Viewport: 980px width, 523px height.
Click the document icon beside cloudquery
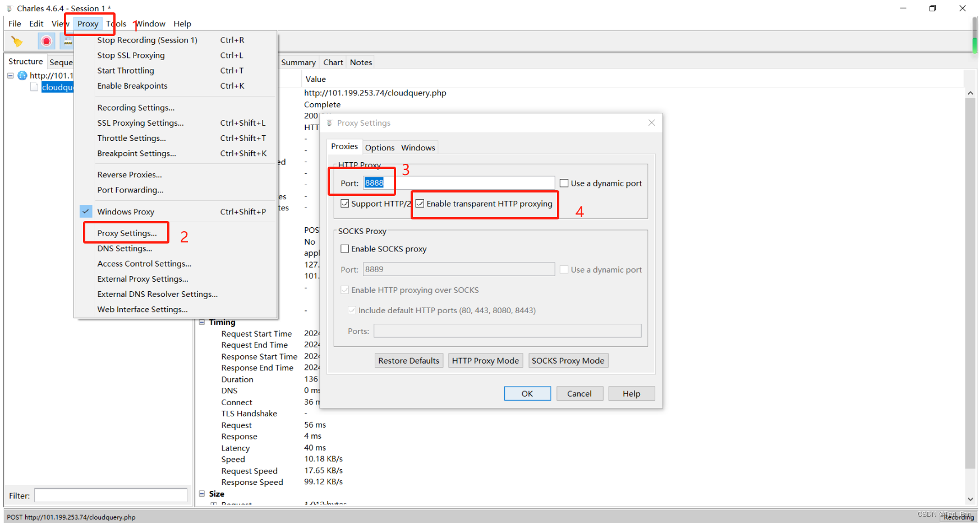pos(34,87)
